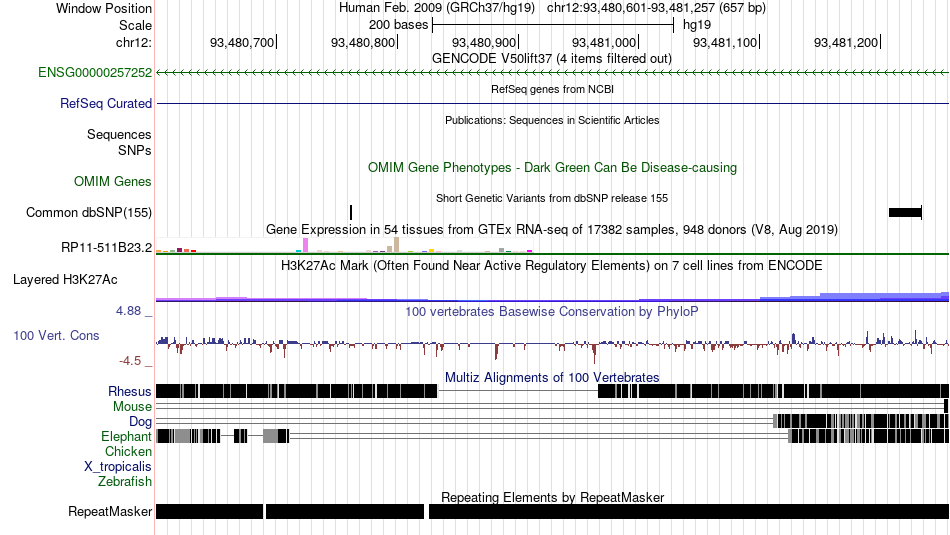This screenshot has height=535, width=950.
Task: Click the Elephant alignment block on the right
Action: pyautogui.click(x=869, y=436)
